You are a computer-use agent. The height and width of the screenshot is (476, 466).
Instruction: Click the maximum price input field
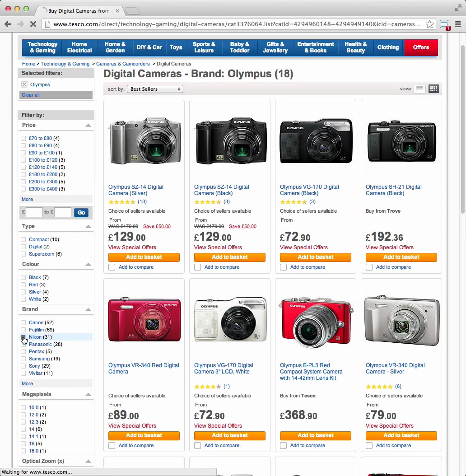click(x=63, y=212)
